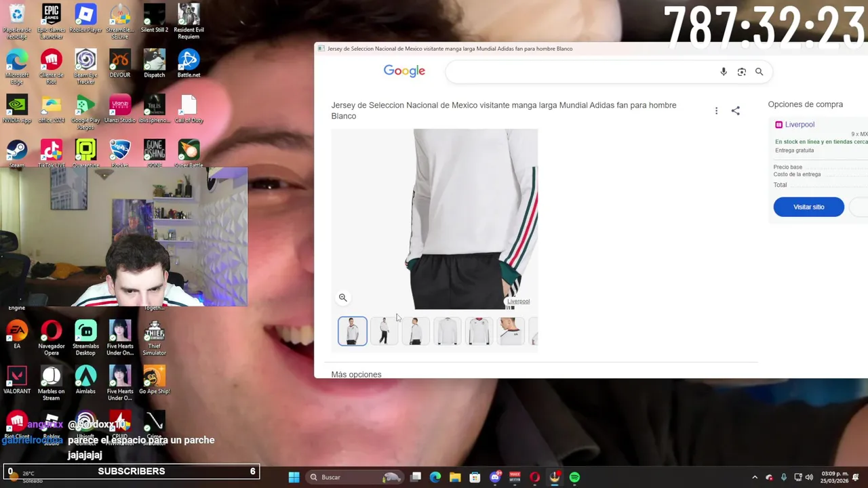This screenshot has height=488, width=868.
Task: Open Spotify from the taskbar
Action: pos(574,477)
